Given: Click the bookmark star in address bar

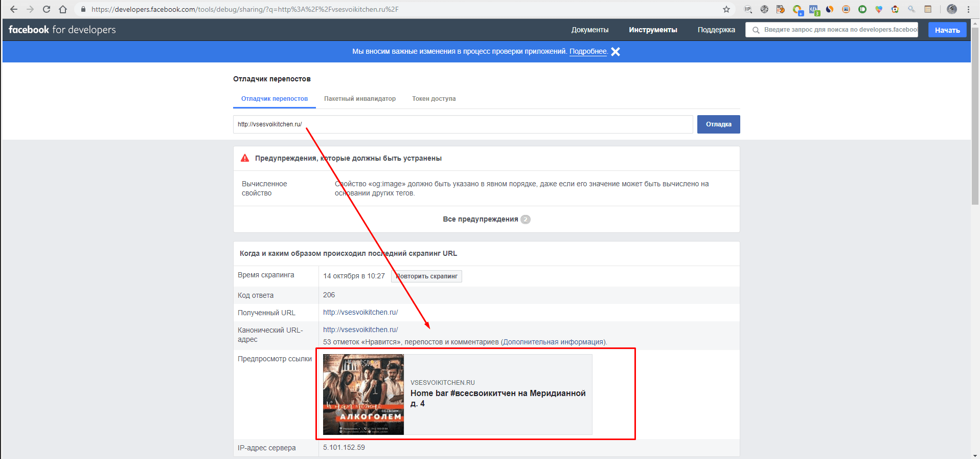Looking at the screenshot, I should point(726,9).
